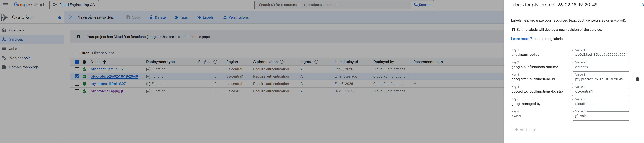This screenshot has width=644, height=143.
Task: Click the Filter icon above the table
Action: 77,53
